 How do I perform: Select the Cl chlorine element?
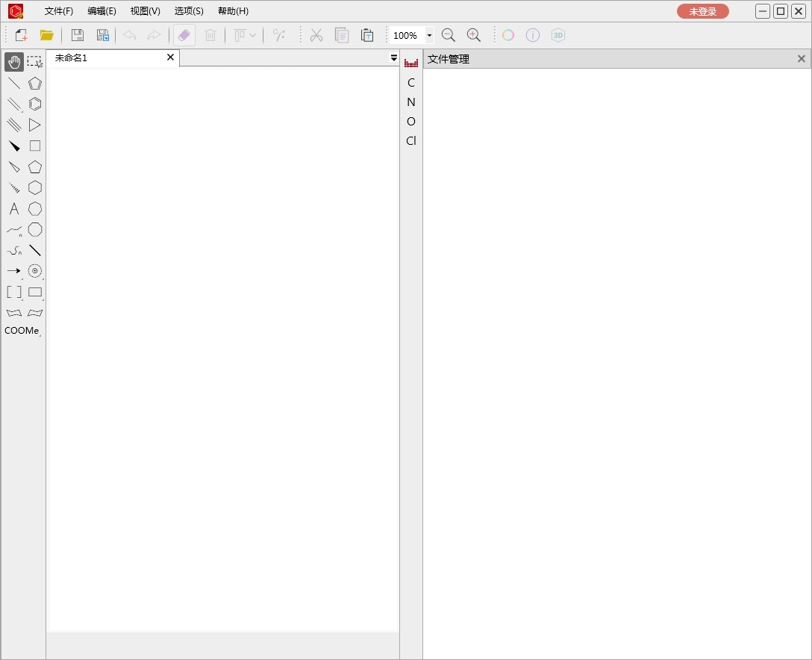point(411,140)
